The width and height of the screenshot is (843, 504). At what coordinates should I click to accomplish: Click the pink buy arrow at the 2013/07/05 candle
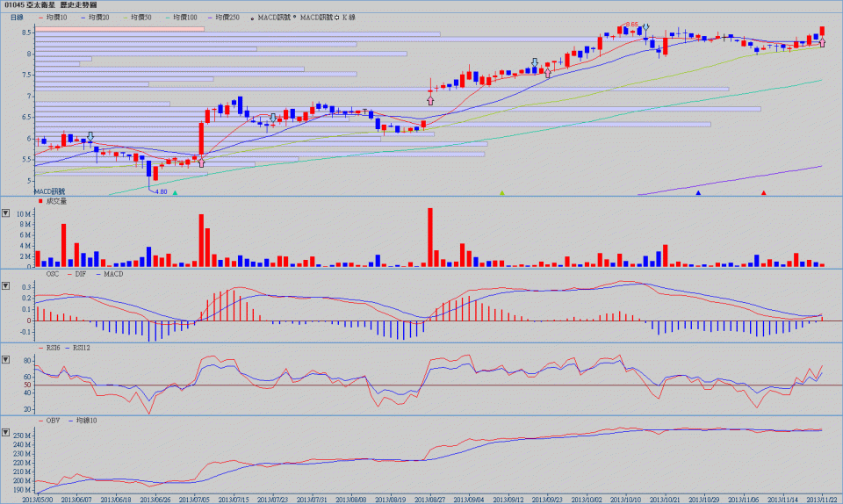202,162
